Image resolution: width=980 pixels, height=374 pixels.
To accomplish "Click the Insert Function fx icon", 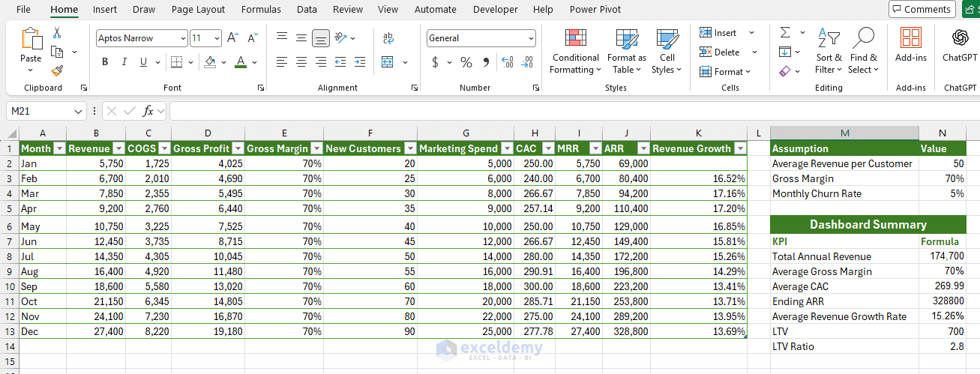I will click(x=148, y=111).
